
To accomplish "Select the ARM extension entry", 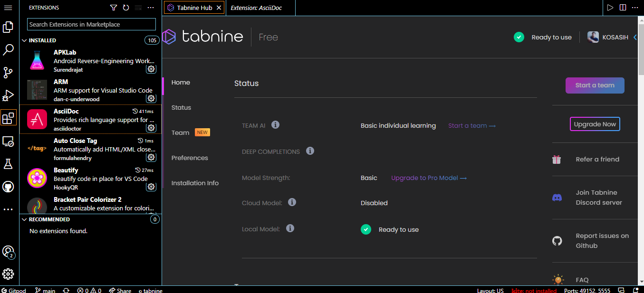I will tap(90, 91).
